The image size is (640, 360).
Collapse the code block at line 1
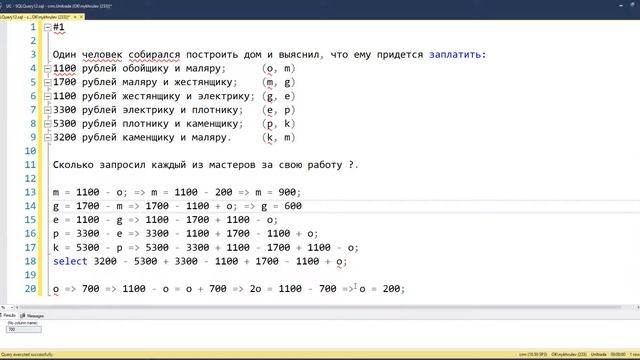(47, 27)
